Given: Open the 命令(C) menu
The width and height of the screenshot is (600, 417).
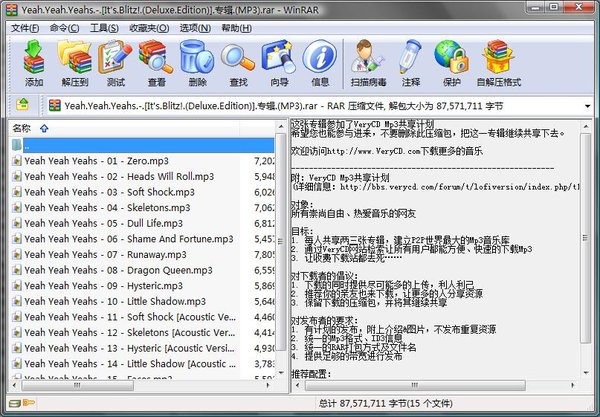Looking at the screenshot, I should click(64, 28).
